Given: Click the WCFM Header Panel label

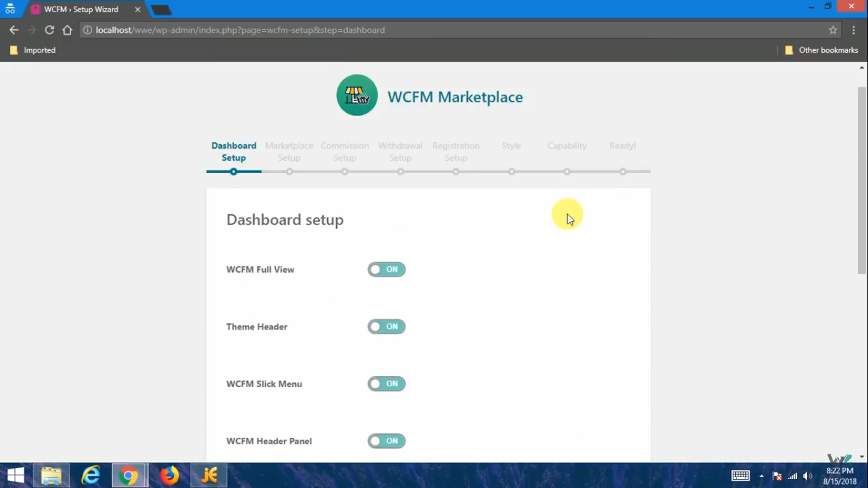Looking at the screenshot, I should click(x=269, y=441).
